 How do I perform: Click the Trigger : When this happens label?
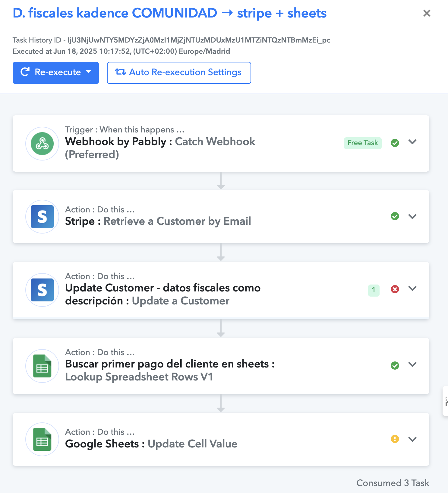click(125, 130)
